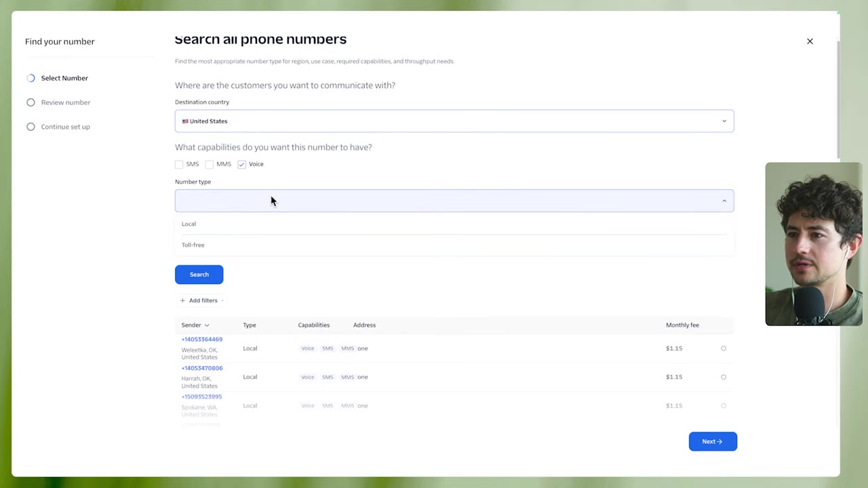Click the $1.15 fee for +14053364469

(x=674, y=348)
